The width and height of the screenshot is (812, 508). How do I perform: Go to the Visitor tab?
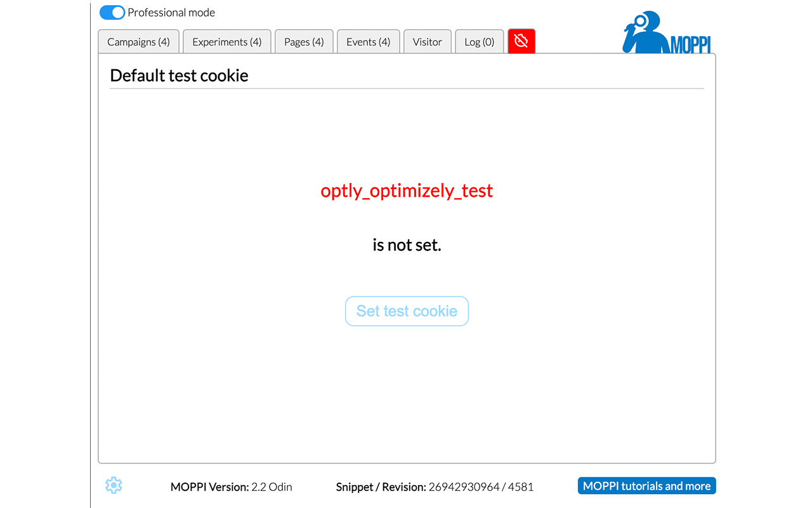tap(427, 42)
